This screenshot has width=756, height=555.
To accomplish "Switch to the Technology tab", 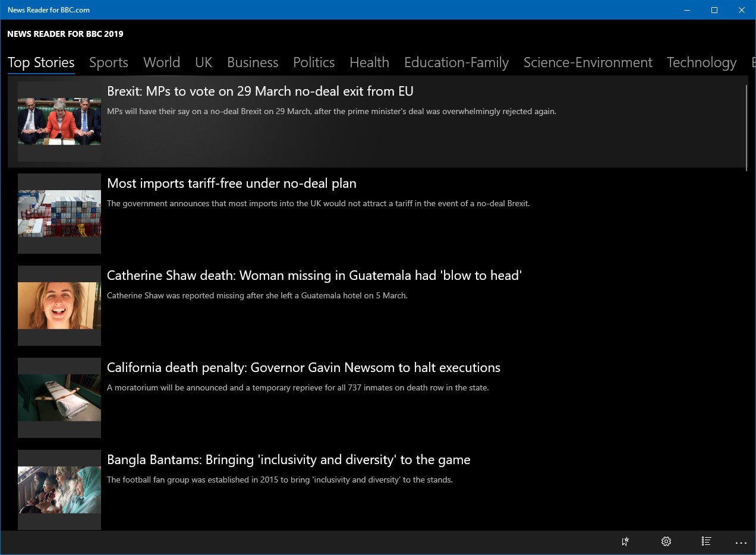I will 701,62.
